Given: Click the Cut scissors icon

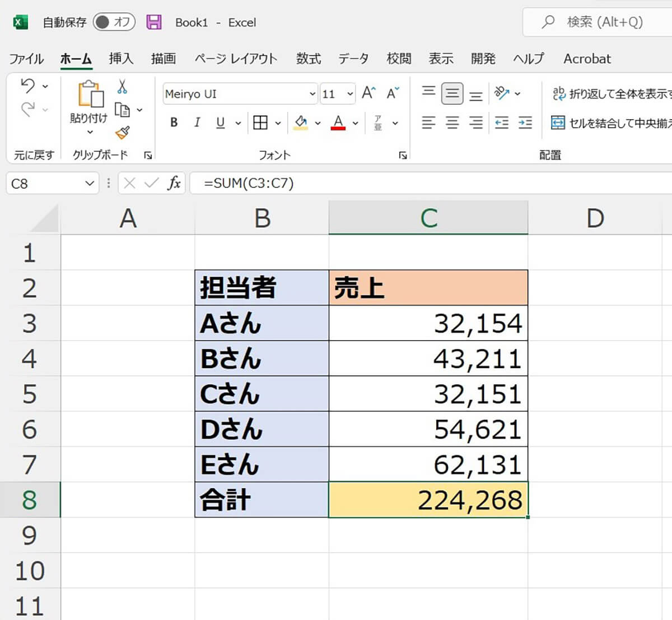Looking at the screenshot, I should [x=122, y=87].
